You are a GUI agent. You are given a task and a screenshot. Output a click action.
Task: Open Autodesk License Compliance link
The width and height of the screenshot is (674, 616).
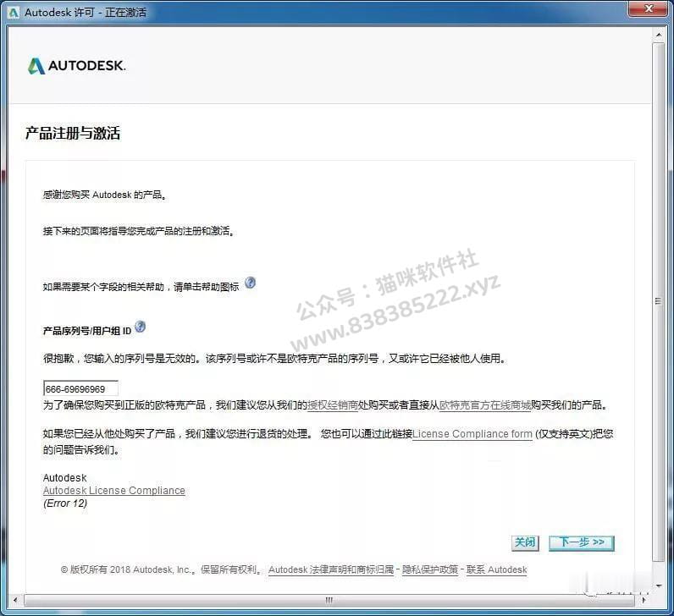(114, 491)
